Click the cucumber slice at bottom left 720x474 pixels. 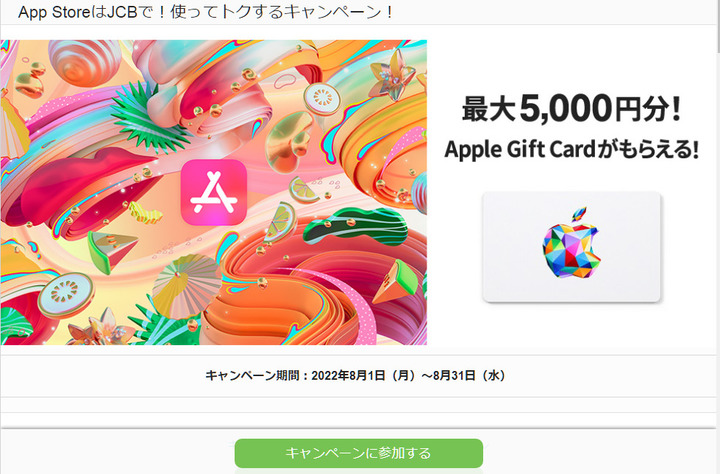coord(66,294)
